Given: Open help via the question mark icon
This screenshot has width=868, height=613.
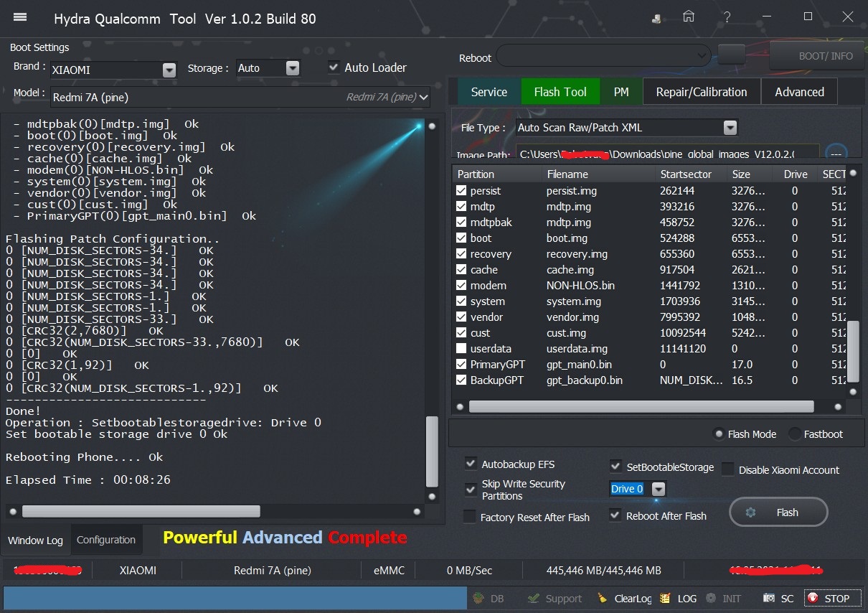Looking at the screenshot, I should click(727, 17).
